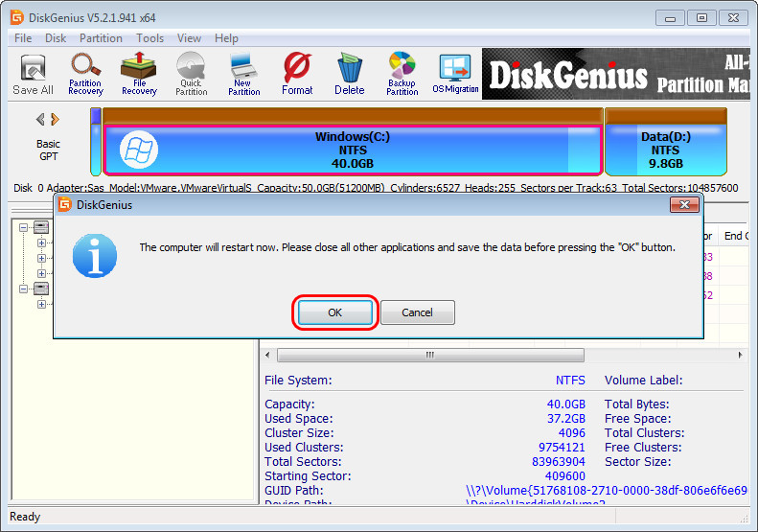Collapse the first disk tree node
Viewport: 758px width, 532px height.
click(x=23, y=227)
